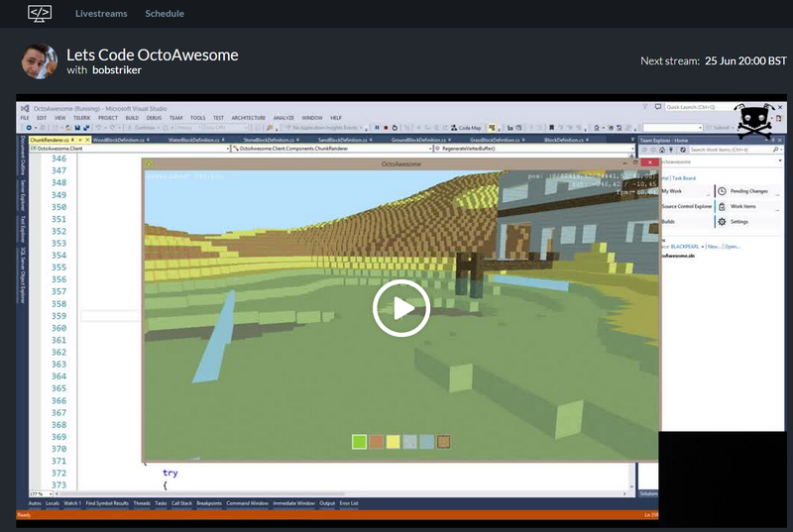Viewport: 793px width, 532px height.
Task: Open the EDIT menu
Action: [42, 118]
